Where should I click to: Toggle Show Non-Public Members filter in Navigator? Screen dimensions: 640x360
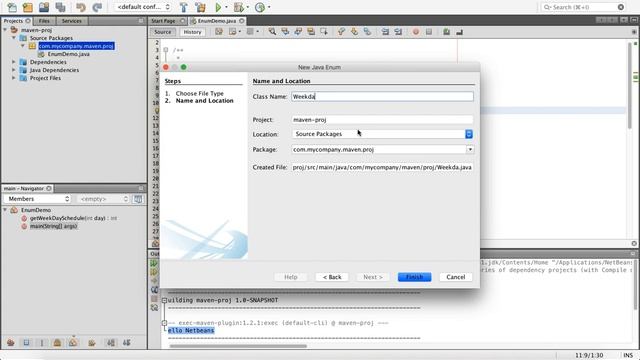[57, 342]
